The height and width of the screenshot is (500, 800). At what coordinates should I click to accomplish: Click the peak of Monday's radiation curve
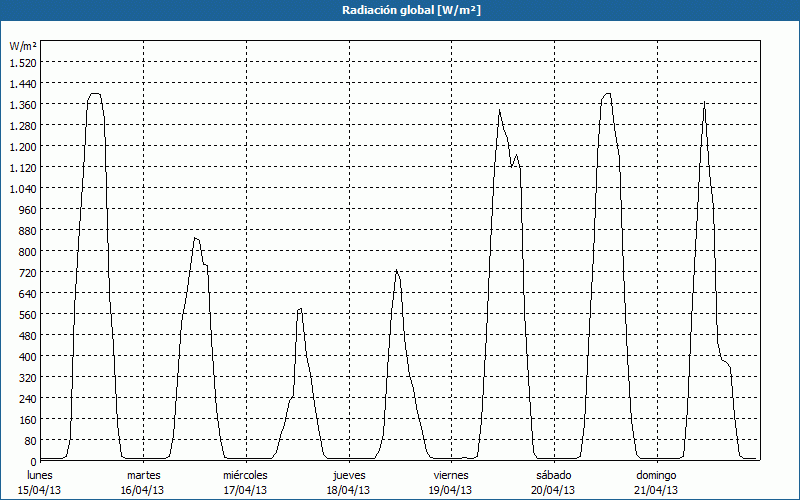pyautogui.click(x=95, y=94)
